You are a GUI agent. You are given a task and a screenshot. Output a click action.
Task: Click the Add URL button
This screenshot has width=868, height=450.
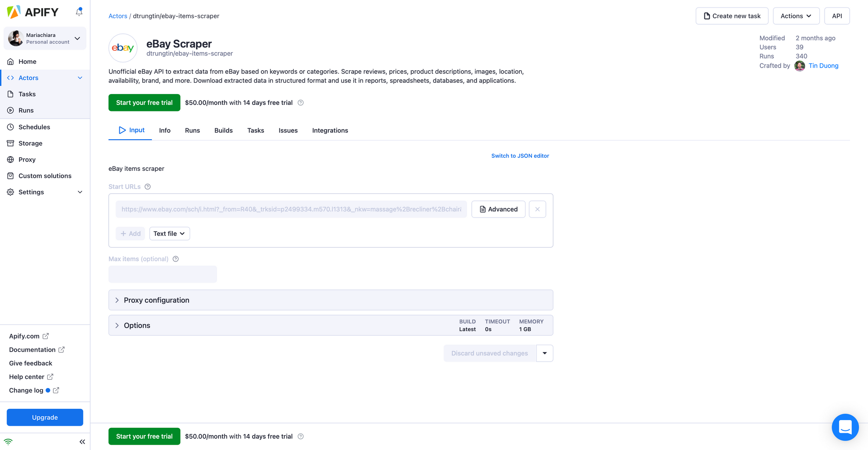pyautogui.click(x=131, y=234)
